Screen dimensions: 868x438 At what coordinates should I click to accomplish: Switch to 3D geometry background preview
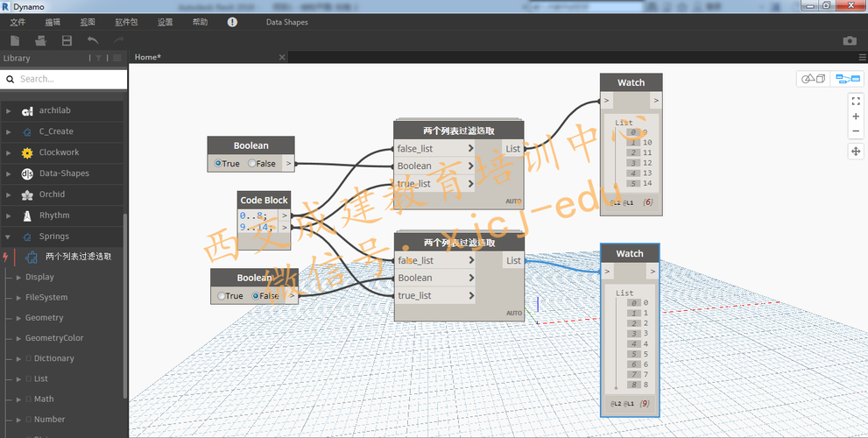click(812, 79)
